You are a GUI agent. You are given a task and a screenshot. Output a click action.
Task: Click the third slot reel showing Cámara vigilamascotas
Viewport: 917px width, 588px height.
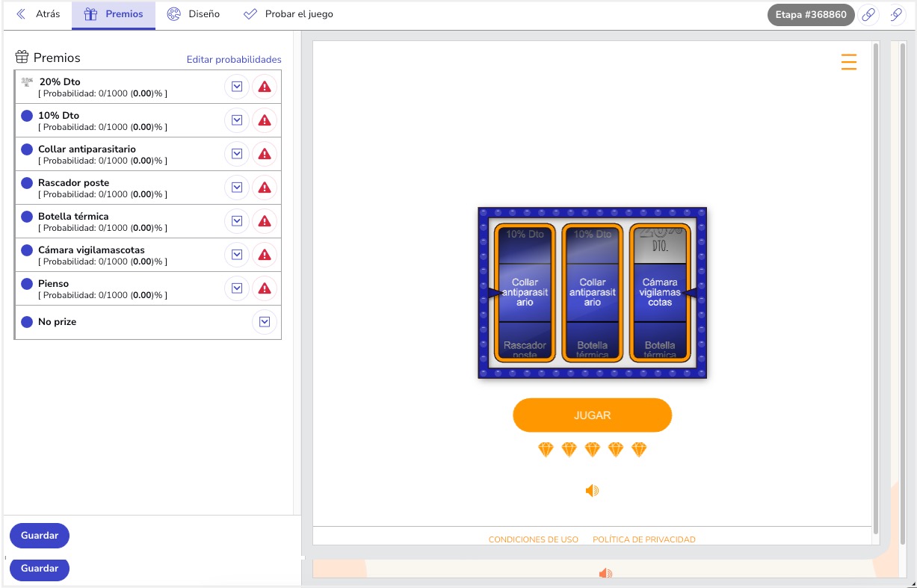(x=660, y=293)
